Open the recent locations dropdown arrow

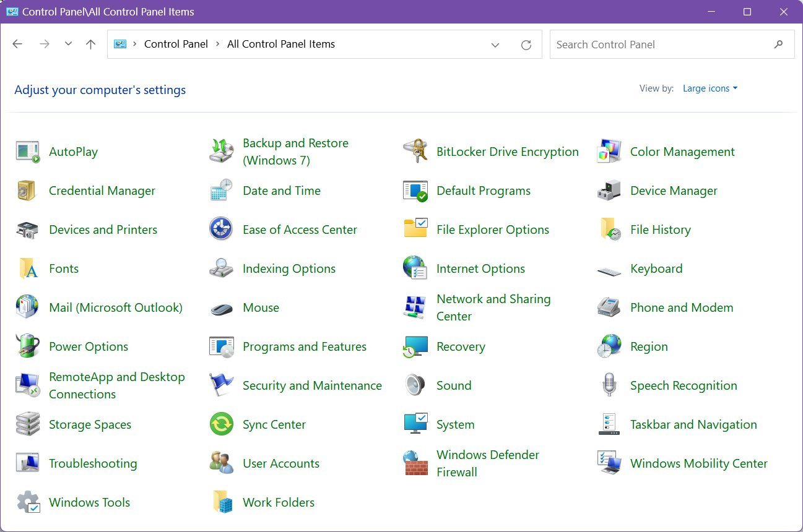pos(68,44)
